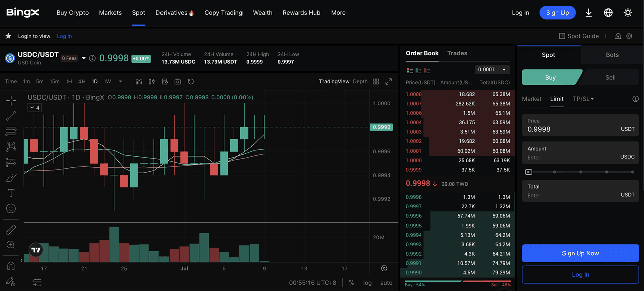
Task: Open Copy Trading page
Action: (223, 13)
